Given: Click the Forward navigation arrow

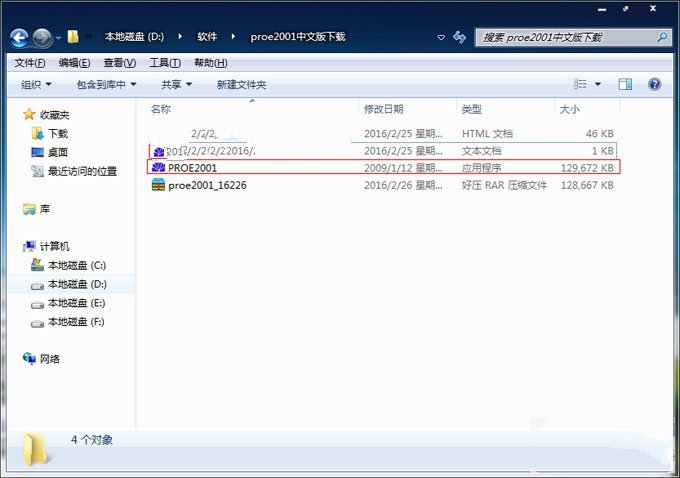Looking at the screenshot, I should pyautogui.click(x=42, y=38).
